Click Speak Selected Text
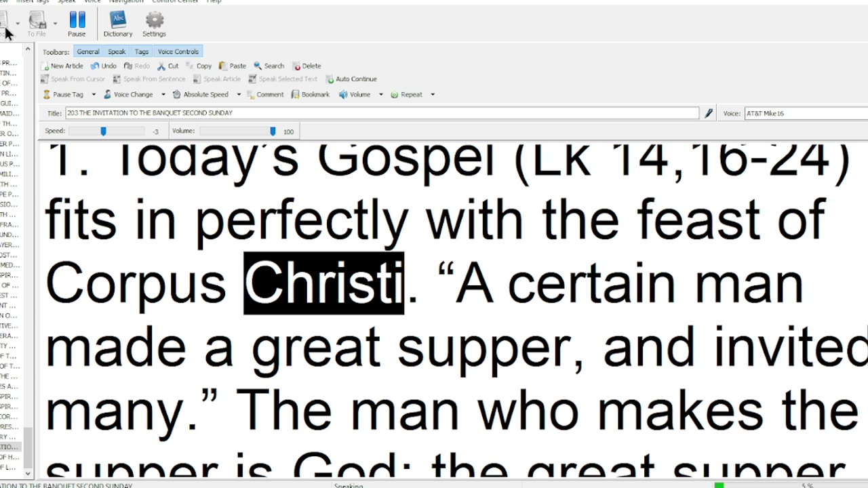868x488 pixels. pos(283,79)
